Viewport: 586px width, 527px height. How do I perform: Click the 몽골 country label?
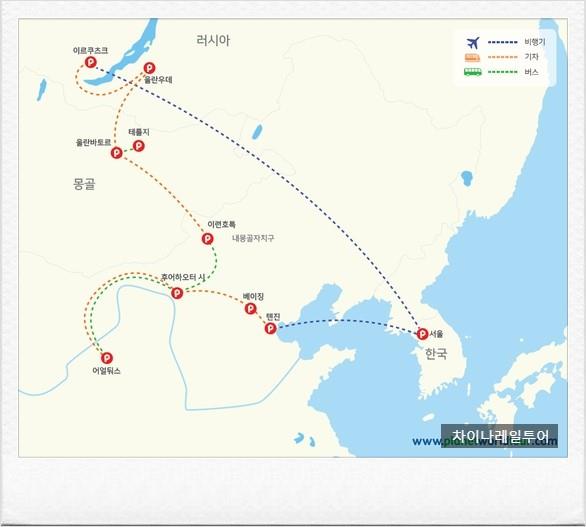click(84, 184)
